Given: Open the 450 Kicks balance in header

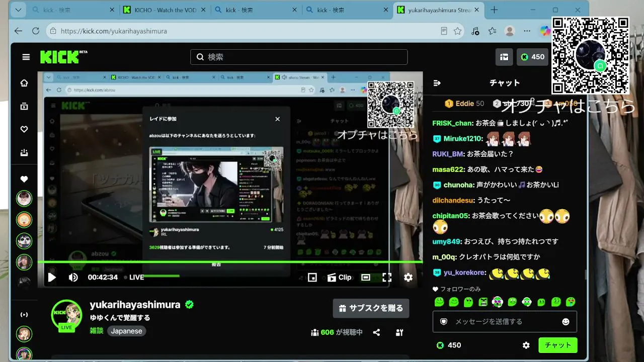Looking at the screenshot, I should coord(532,57).
